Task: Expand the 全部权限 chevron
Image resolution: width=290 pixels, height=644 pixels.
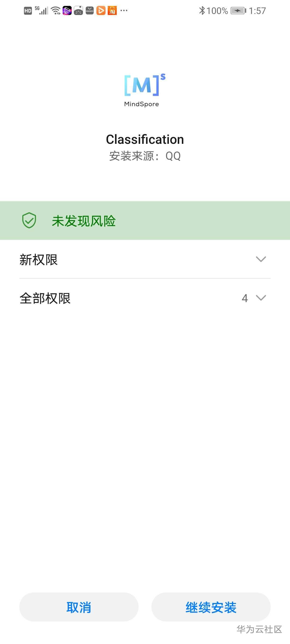Action: tap(261, 298)
